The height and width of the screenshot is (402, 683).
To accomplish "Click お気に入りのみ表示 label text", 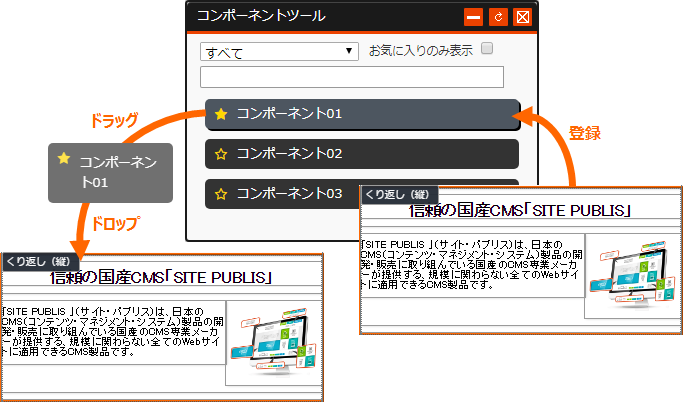I will [x=421, y=51].
